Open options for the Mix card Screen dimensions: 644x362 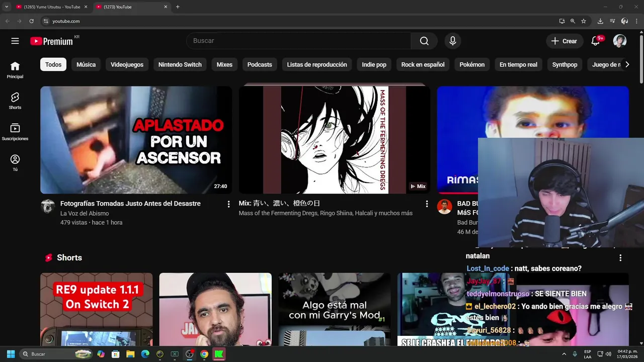click(427, 204)
